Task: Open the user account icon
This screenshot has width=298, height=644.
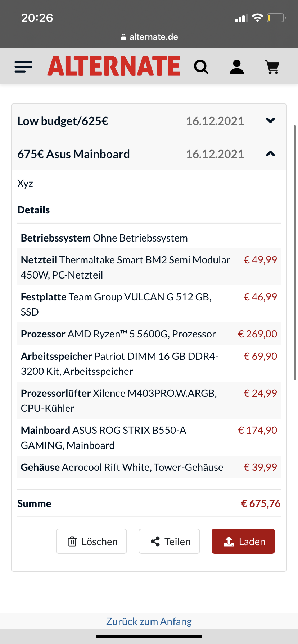Action: pos(237,67)
